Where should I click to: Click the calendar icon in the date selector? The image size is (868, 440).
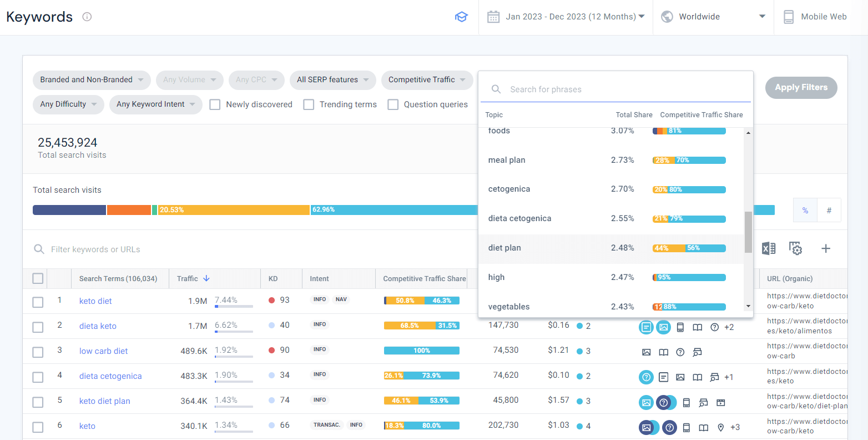493,17
